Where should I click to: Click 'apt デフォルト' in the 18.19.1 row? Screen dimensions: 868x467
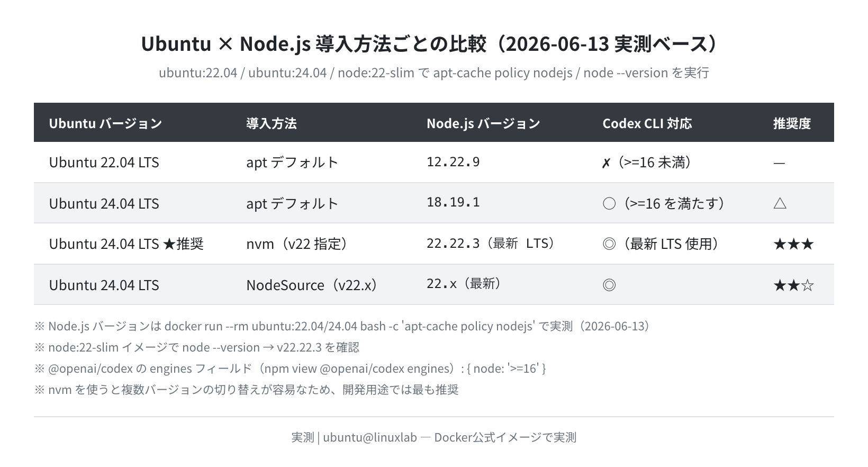point(292,203)
